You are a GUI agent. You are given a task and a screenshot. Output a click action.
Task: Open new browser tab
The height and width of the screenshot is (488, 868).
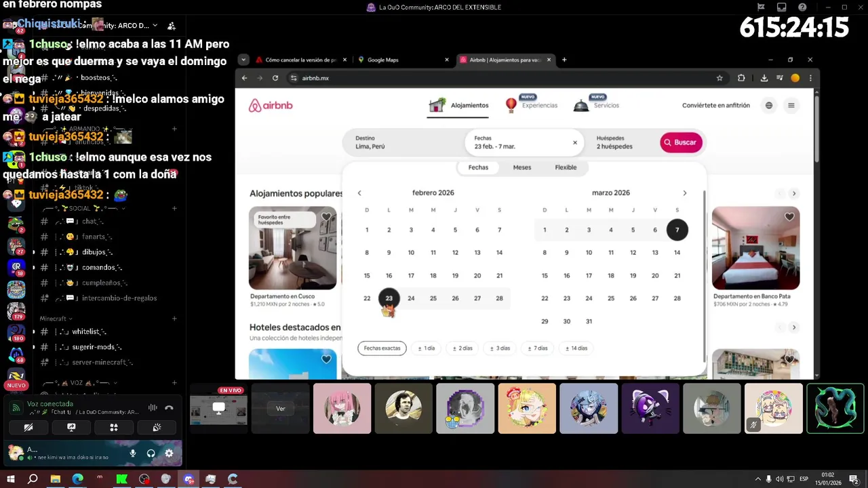564,60
